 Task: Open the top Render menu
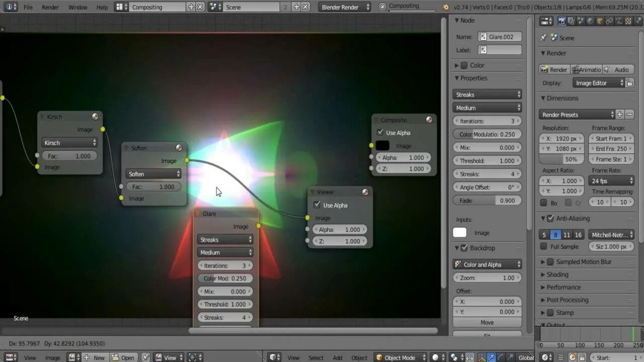[x=50, y=7]
